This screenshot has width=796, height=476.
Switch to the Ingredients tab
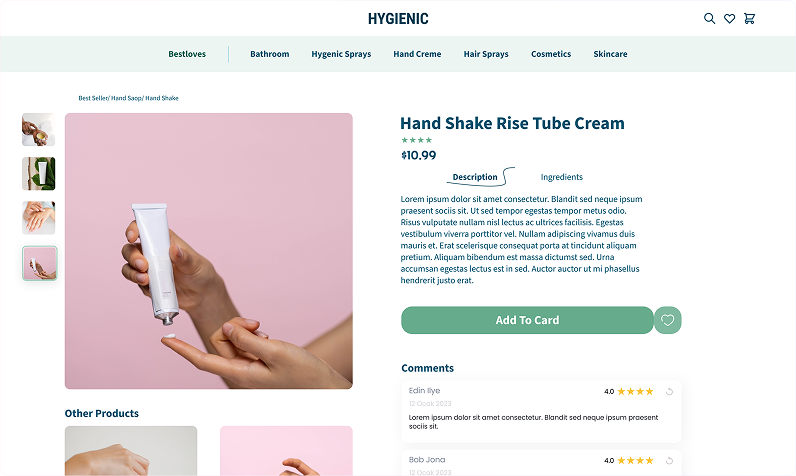(561, 177)
